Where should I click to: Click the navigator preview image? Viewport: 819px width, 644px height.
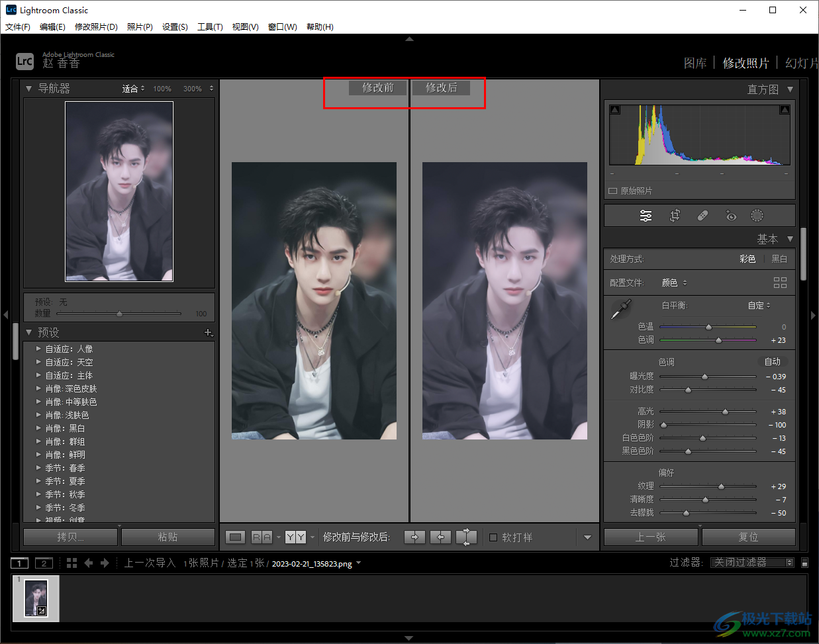coord(119,191)
